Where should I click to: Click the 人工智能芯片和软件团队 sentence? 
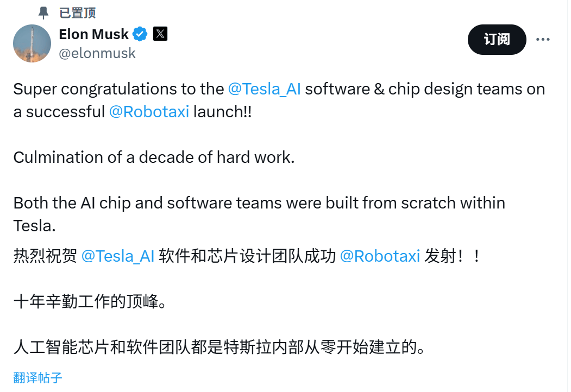coord(219,347)
